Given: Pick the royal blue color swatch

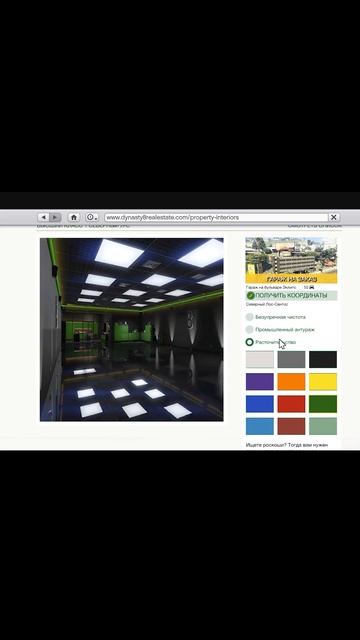Looking at the screenshot, I should [260, 404].
